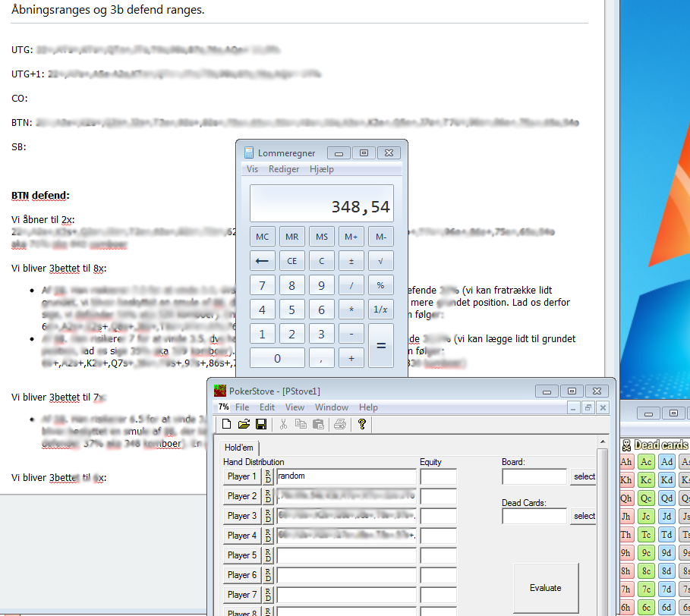The width and height of the screenshot is (690, 616).
Task: Click the Print icon in PokerStove toolbar
Action: click(x=340, y=424)
